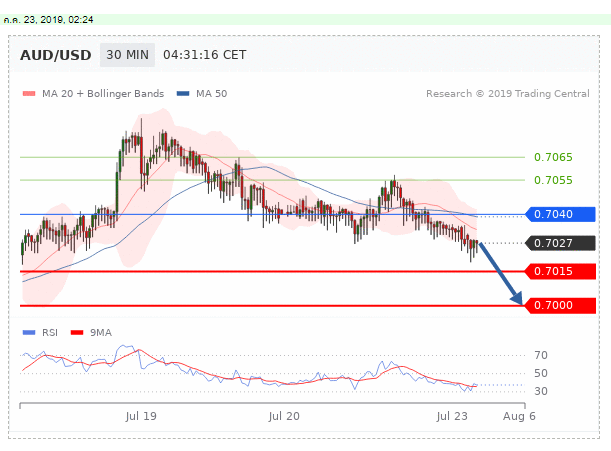This screenshot has height=451, width=611.
Task: Click the 9MA red legend swatch
Action: click(x=77, y=333)
